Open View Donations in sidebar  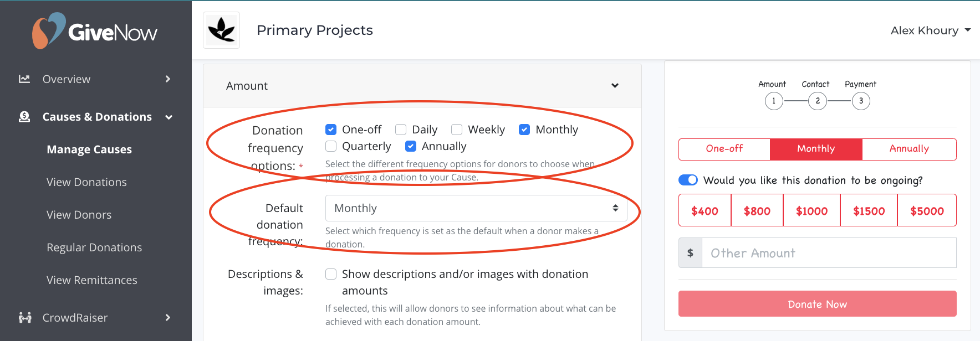(87, 182)
